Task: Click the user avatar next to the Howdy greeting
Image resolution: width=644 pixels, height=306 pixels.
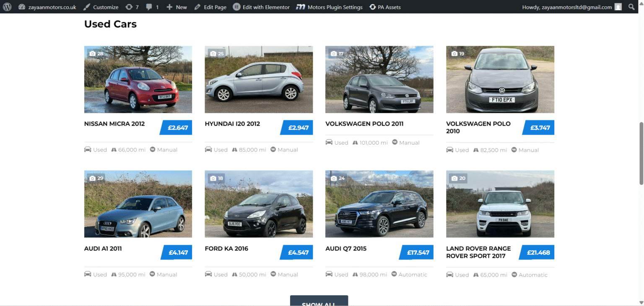Action: coord(618,7)
